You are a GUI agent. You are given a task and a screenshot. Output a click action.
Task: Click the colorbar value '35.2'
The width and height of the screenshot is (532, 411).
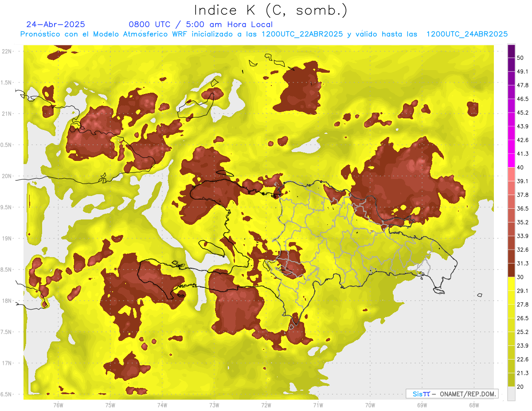coord(523,222)
